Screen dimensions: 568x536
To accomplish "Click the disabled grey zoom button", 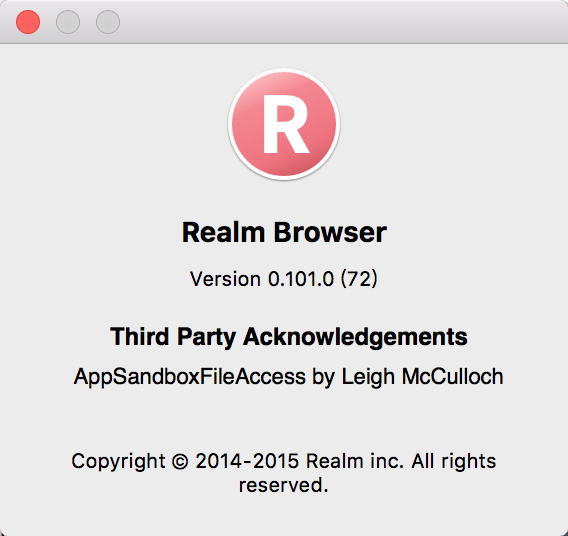I will pos(108,22).
